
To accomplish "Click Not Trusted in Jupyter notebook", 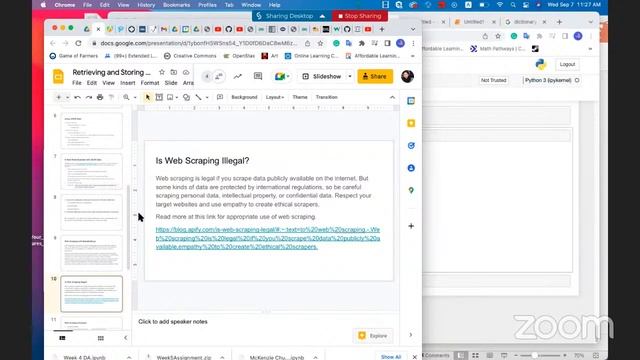I will (x=493, y=80).
